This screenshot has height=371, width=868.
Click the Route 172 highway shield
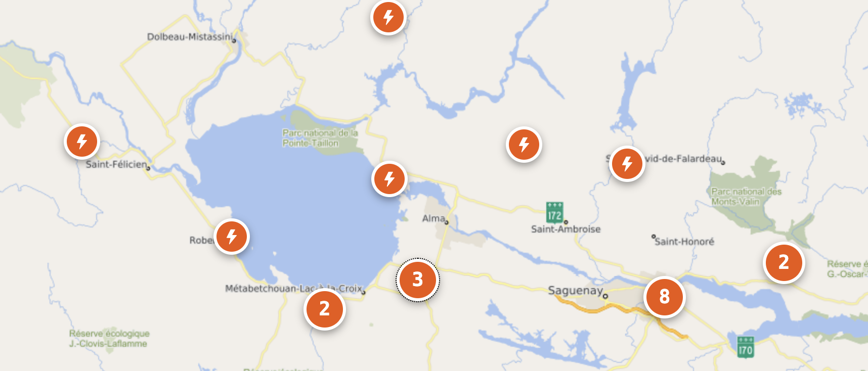554,212
